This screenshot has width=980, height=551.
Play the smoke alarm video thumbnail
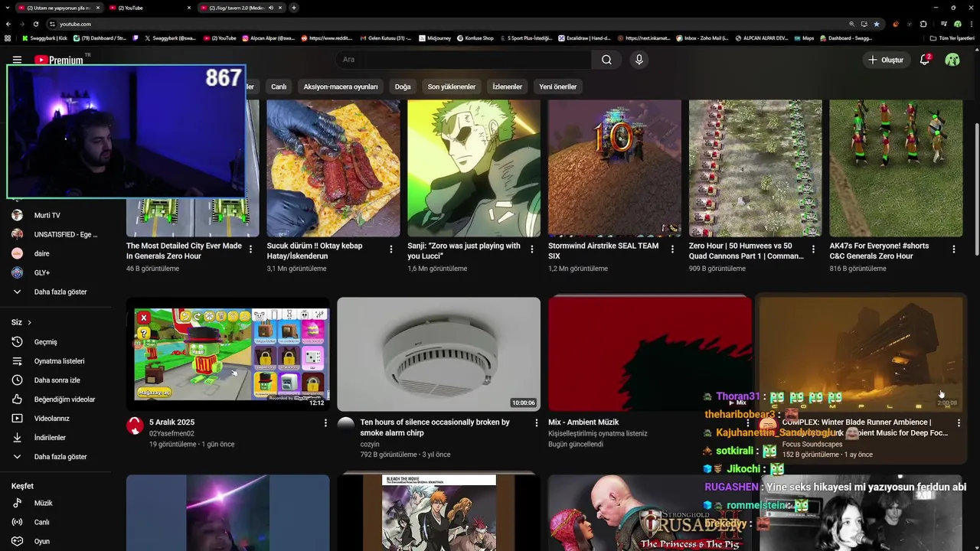click(x=439, y=354)
